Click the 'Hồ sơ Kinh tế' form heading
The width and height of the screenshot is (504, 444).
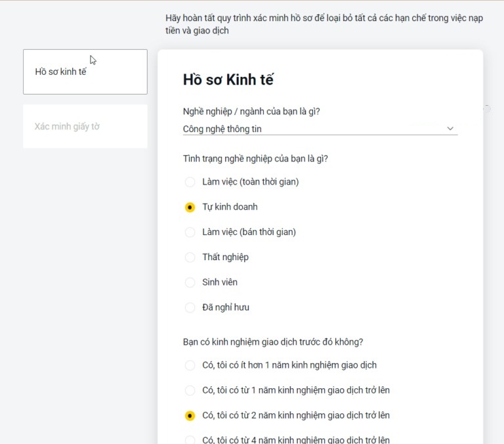pos(228,80)
